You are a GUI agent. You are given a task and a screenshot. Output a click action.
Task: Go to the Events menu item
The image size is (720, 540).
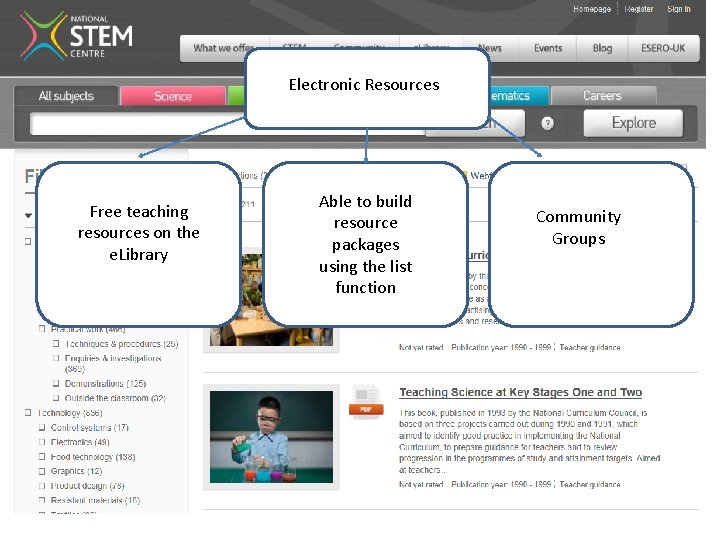(x=548, y=48)
